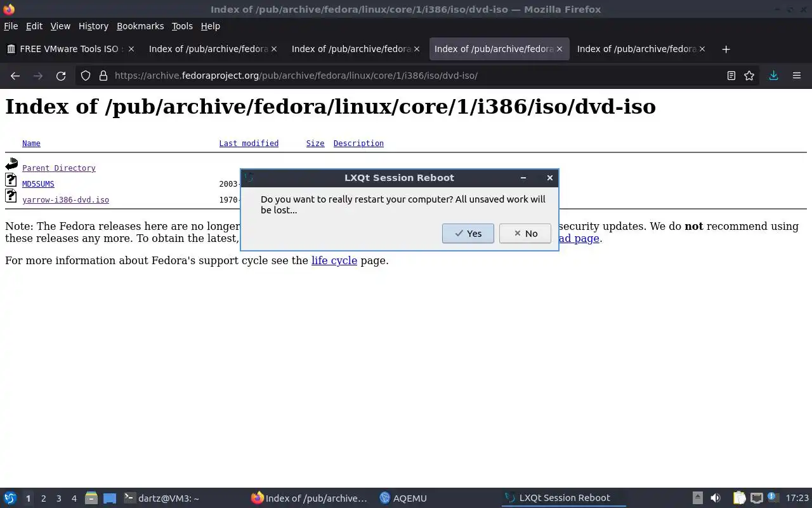Open the Help menu
This screenshot has height=508, width=812.
pyautogui.click(x=210, y=26)
